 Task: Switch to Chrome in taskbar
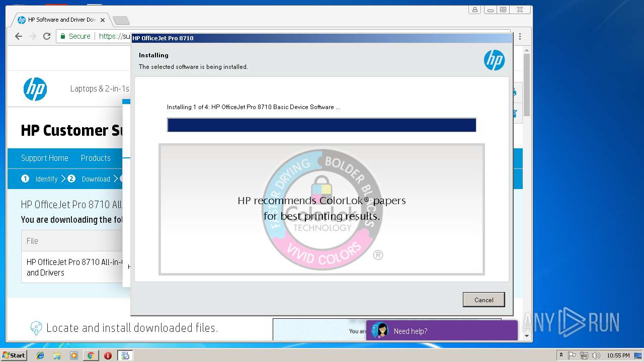[91, 355]
